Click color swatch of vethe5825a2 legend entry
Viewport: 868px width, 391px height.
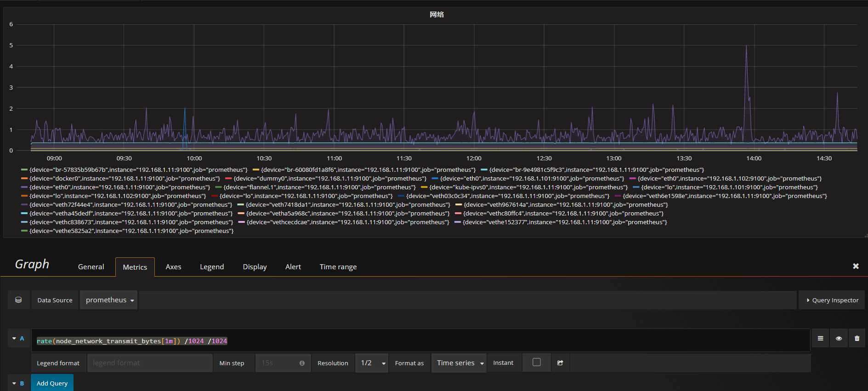(24, 231)
